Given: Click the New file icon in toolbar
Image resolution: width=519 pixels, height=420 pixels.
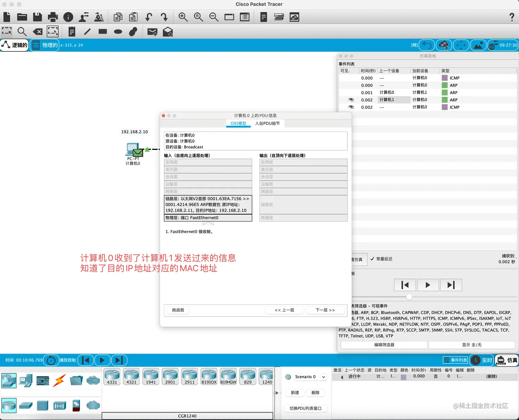Looking at the screenshot, I should [7, 17].
